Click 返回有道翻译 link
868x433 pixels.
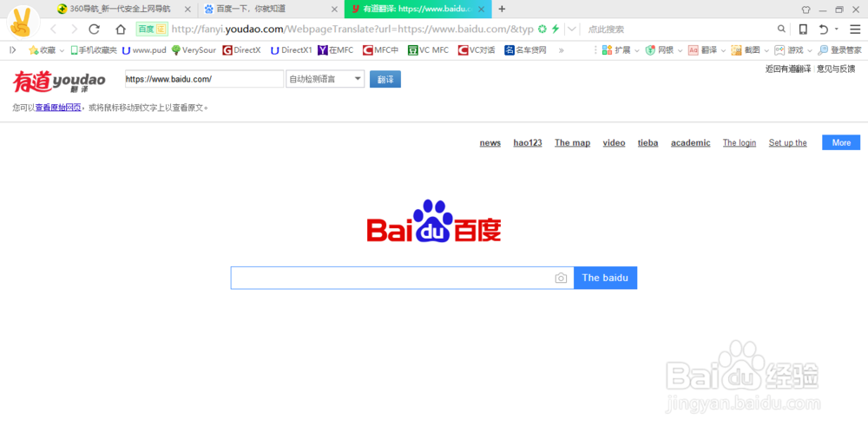(788, 69)
